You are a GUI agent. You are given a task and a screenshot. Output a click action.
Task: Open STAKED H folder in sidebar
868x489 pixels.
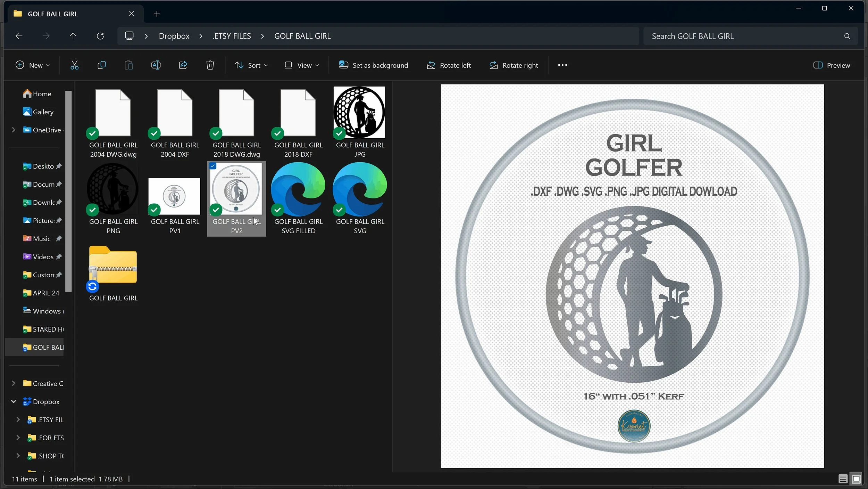43,329
